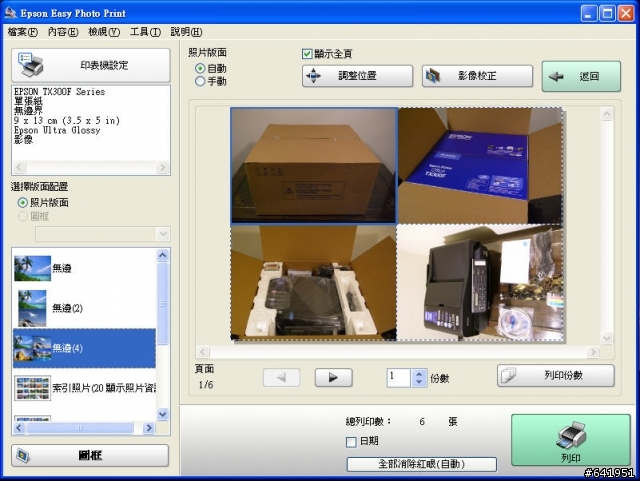
Task: Go to next page arrow
Action: tap(333, 378)
